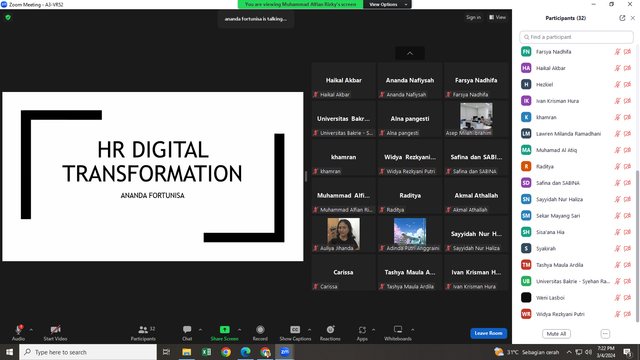Open Microsoft Edge from the taskbar
This screenshot has width=640, height=360.
pos(245,352)
